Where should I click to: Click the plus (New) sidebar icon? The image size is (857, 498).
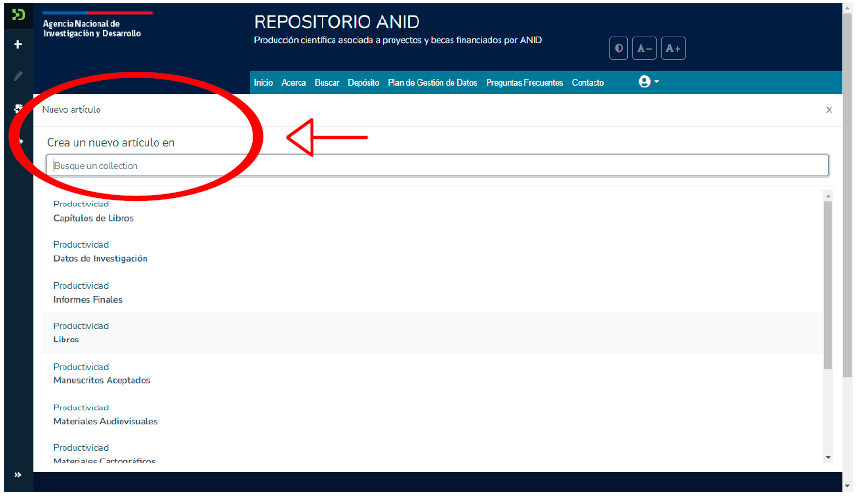pos(18,44)
